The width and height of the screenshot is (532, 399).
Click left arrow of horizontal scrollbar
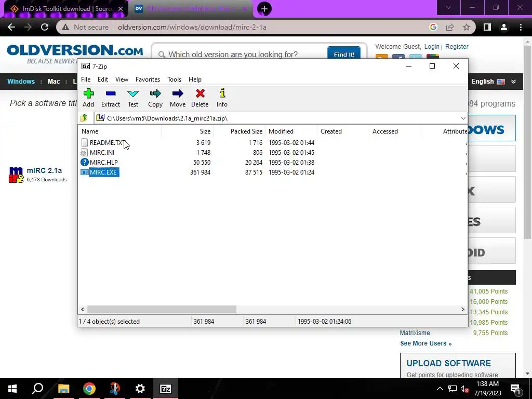pyautogui.click(x=83, y=310)
